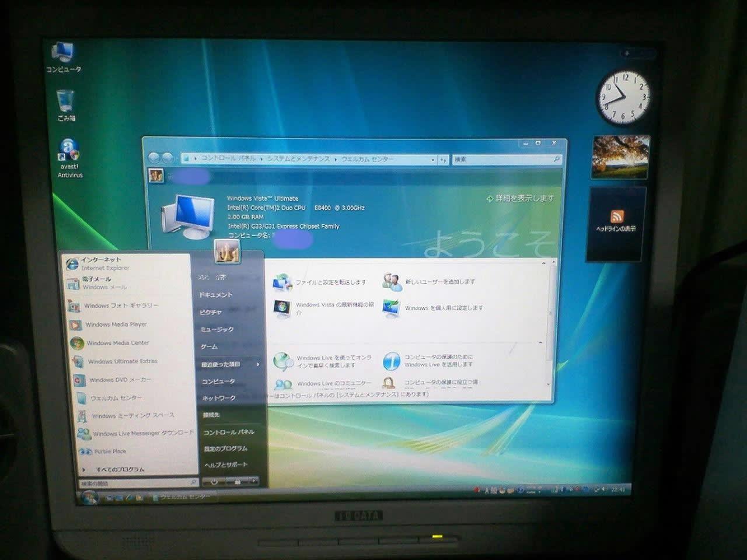Open Purble Place game in Start menu

pyautogui.click(x=110, y=452)
